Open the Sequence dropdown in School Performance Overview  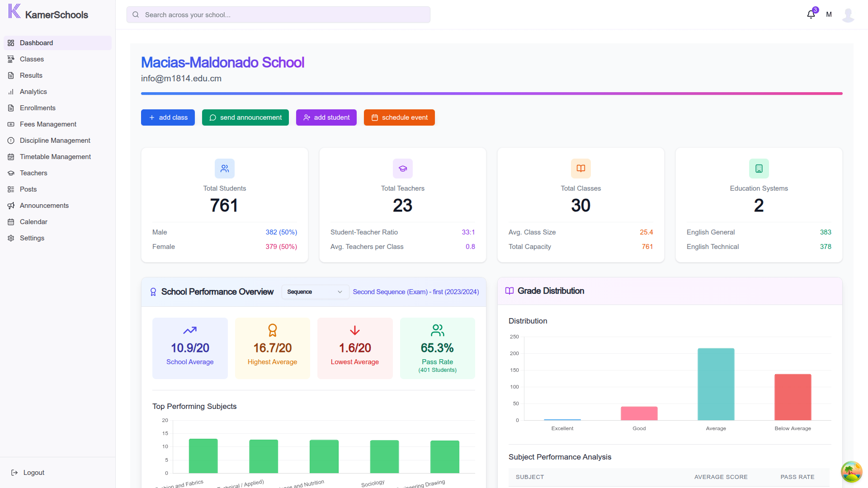point(315,292)
